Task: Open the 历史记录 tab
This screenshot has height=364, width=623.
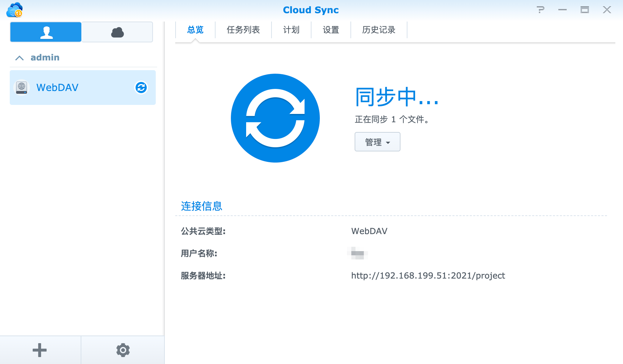Action: point(378,30)
